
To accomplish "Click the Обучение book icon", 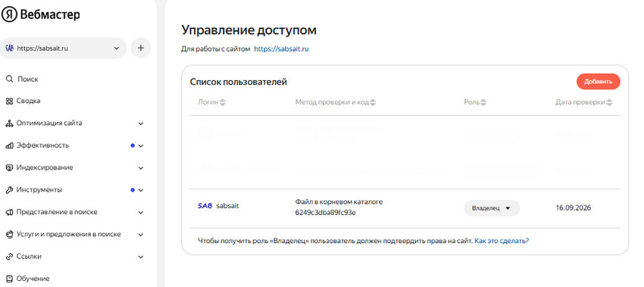I will (9, 279).
